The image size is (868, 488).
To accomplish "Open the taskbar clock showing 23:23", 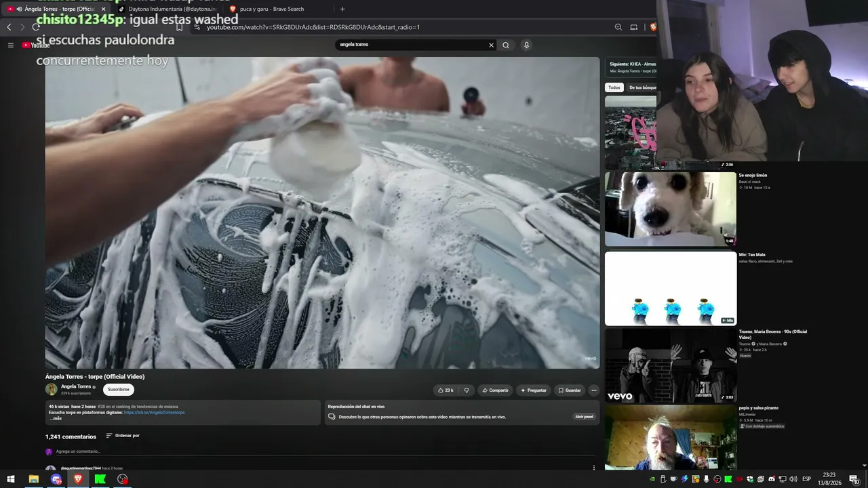I will (x=829, y=479).
